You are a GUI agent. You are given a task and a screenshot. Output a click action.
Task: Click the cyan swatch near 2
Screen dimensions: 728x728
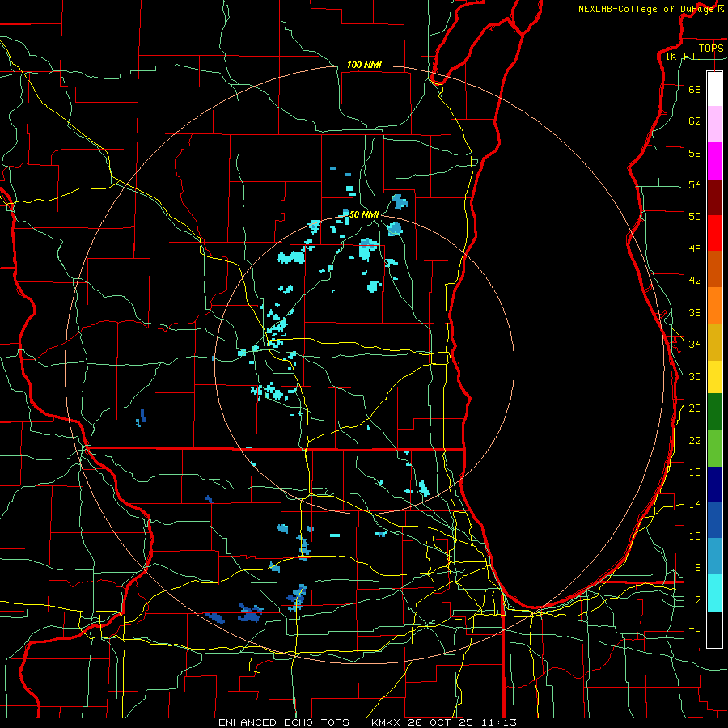[x=714, y=593]
